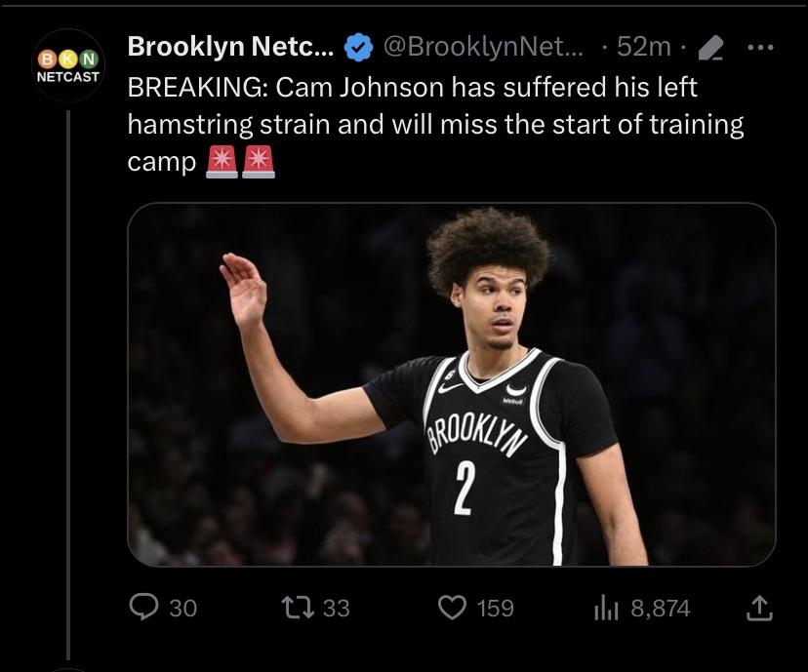Click the first siren emoji after "camp"
The image size is (808, 672).
(222, 162)
